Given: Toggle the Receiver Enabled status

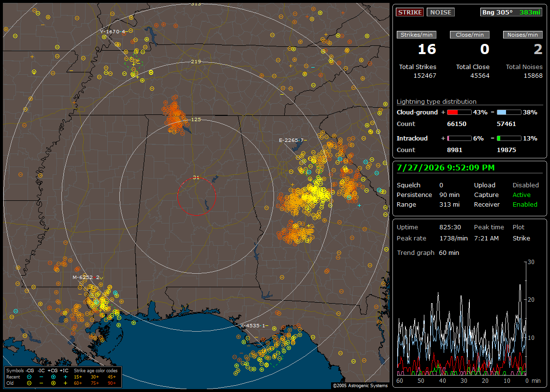Looking at the screenshot, I should tap(525, 204).
